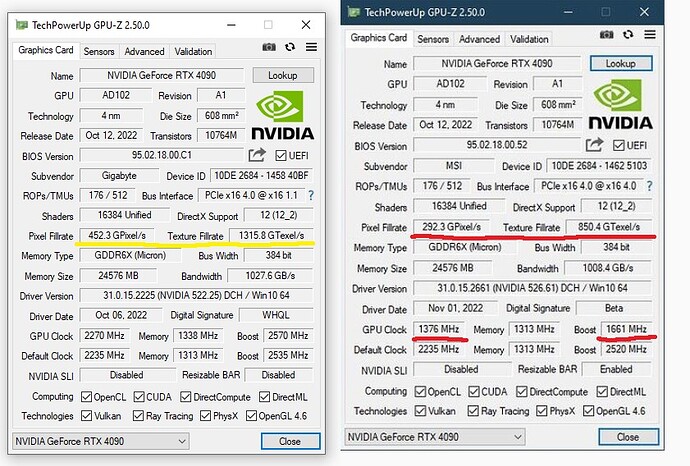Toggle the PhysX checkbox in the MSI window
Image resolution: width=690 pixels, height=466 pixels.
(541, 411)
